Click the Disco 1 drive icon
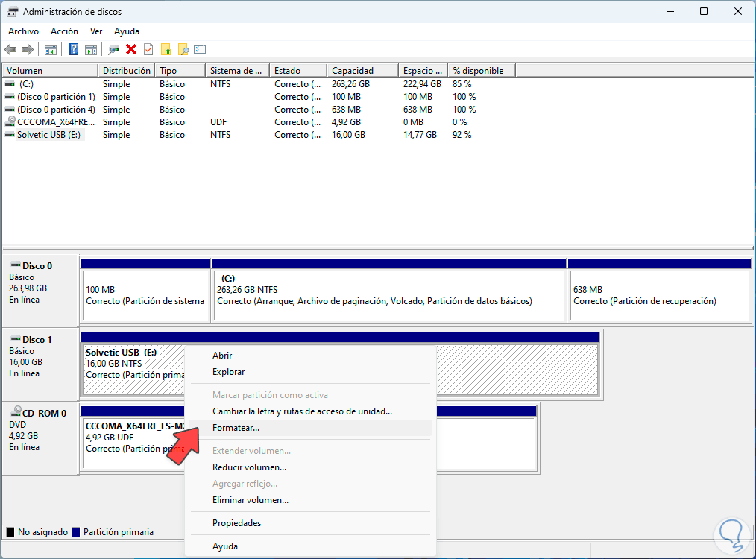Image resolution: width=756 pixels, height=559 pixels. point(16,339)
